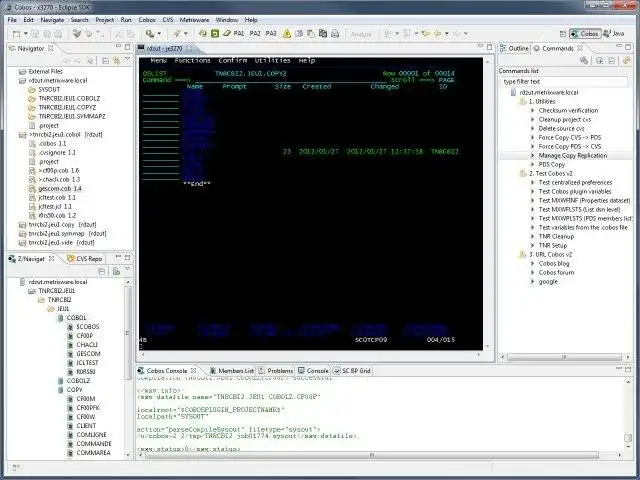Click the Menu item in 3270 terminal

pos(158,60)
